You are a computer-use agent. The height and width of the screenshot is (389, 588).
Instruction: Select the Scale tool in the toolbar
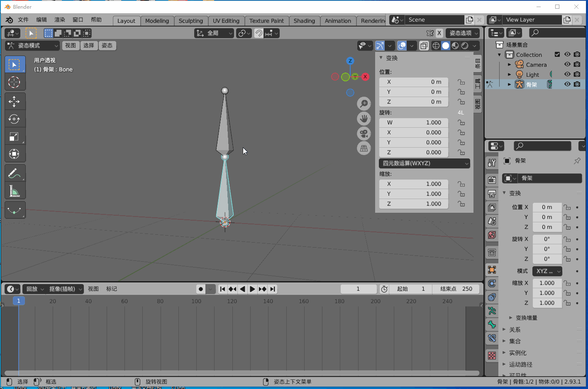(x=15, y=136)
